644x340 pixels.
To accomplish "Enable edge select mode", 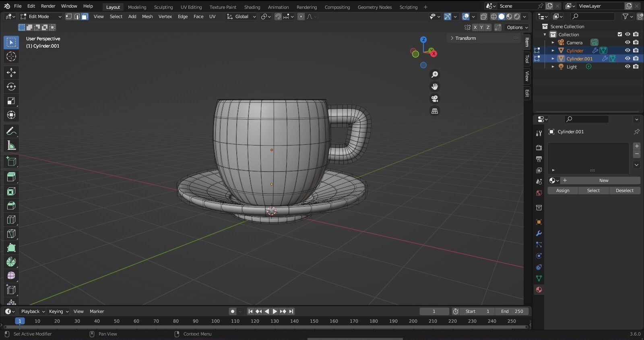I will (x=77, y=17).
